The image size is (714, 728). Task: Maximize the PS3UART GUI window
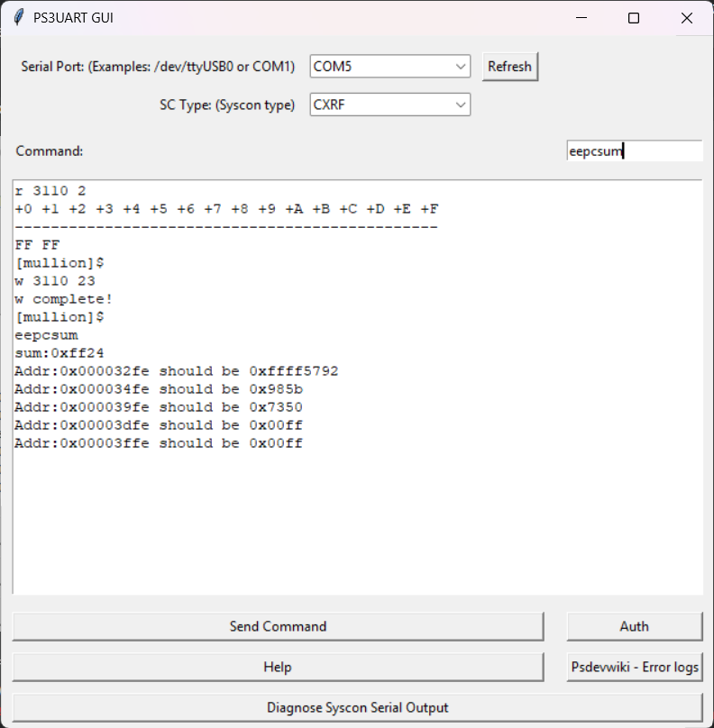click(x=634, y=18)
